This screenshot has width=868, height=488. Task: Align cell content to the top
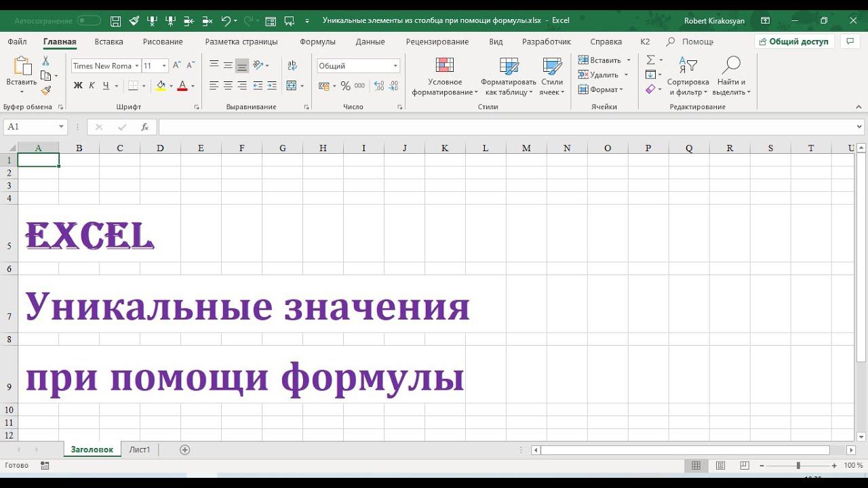[x=214, y=66]
